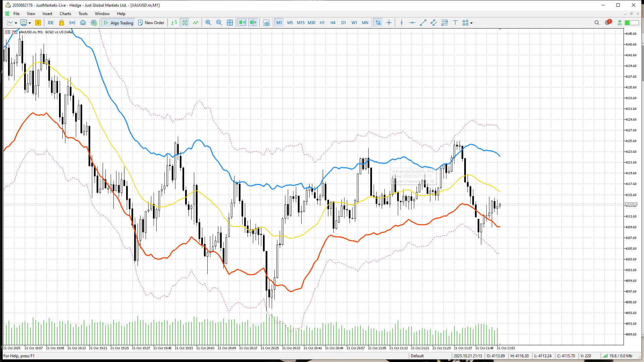Open the Insert menu
The image size is (644, 362).
pyautogui.click(x=47, y=13)
